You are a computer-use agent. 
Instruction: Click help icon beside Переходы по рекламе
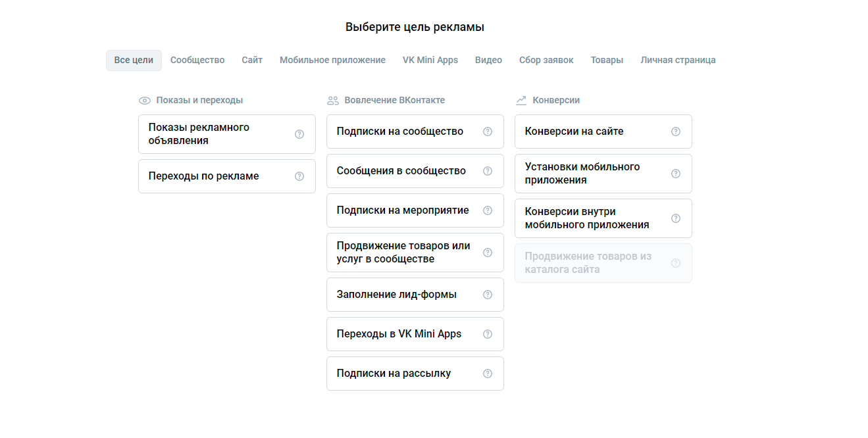click(x=299, y=176)
